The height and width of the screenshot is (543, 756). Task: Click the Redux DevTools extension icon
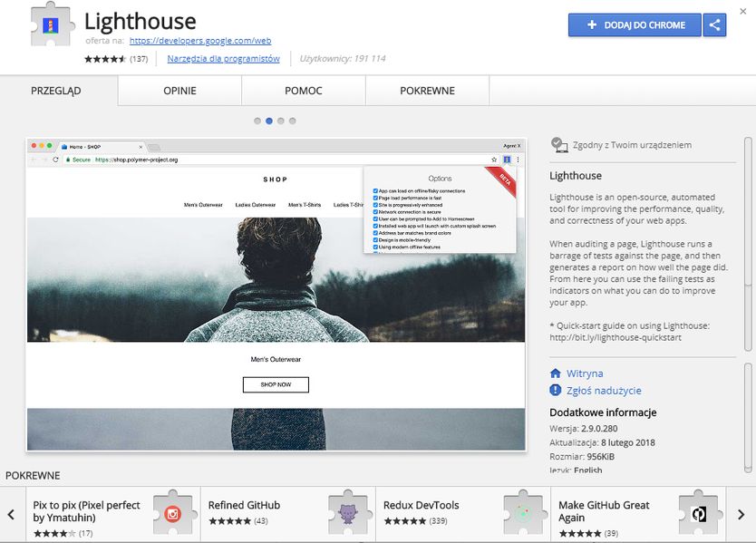click(523, 513)
